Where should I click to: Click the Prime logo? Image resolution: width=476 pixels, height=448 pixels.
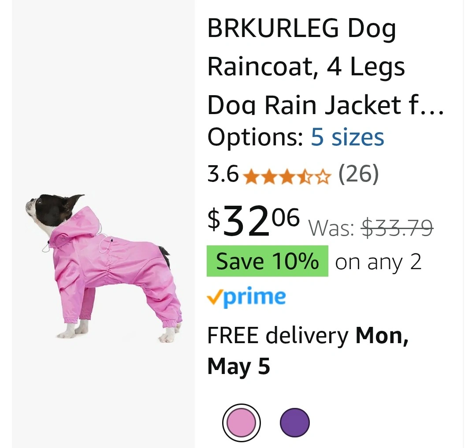(246, 296)
